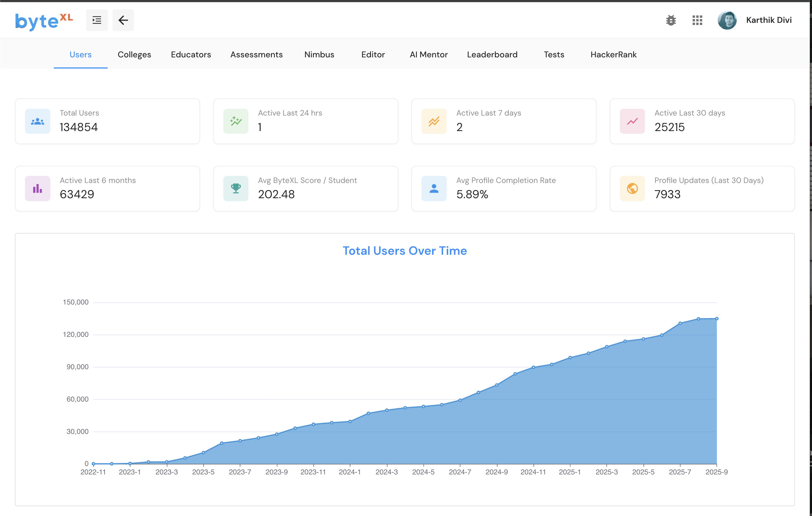The width and height of the screenshot is (812, 516).
Task: Open the Leaderboard tab
Action: tap(492, 55)
